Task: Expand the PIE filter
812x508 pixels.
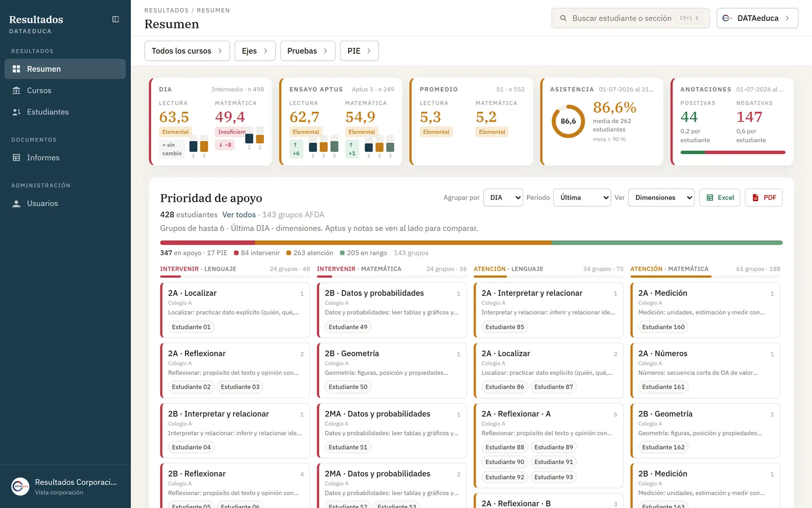Action: click(359, 51)
